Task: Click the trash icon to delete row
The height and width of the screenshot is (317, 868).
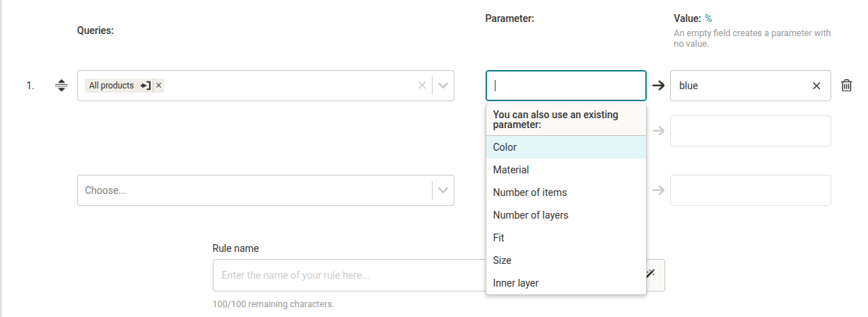Action: pos(846,86)
